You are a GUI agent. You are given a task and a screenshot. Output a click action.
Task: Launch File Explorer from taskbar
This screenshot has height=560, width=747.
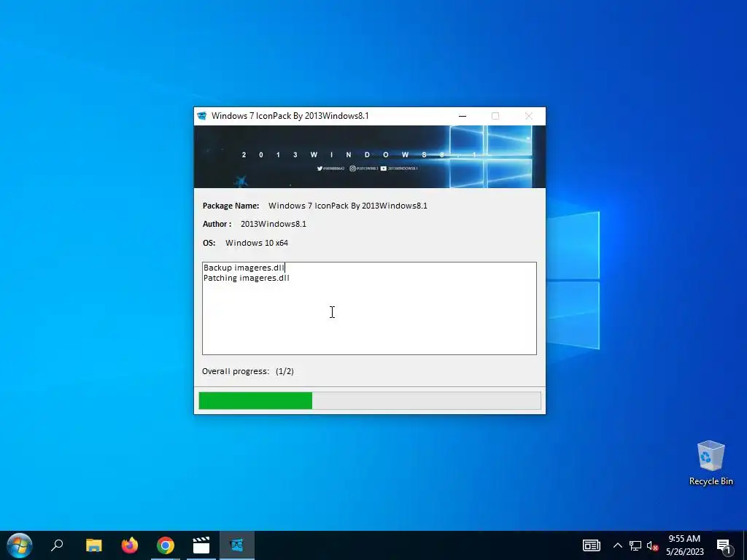coord(93,545)
